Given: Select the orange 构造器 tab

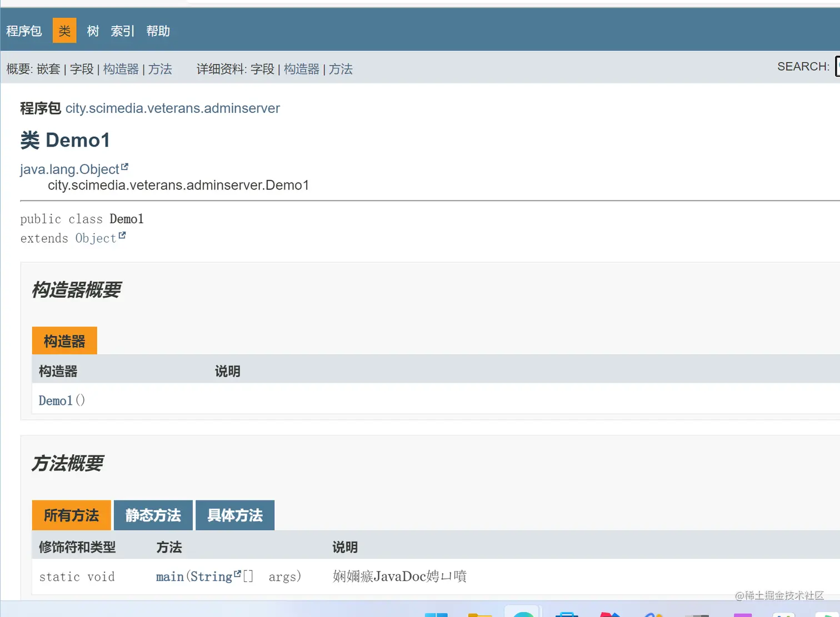Looking at the screenshot, I should pyautogui.click(x=64, y=341).
